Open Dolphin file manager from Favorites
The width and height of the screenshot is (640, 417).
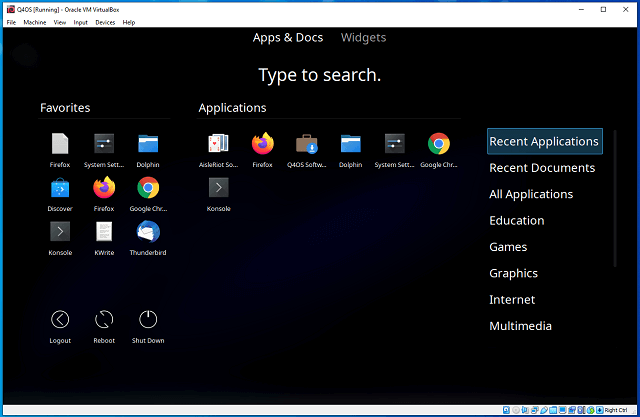click(148, 144)
